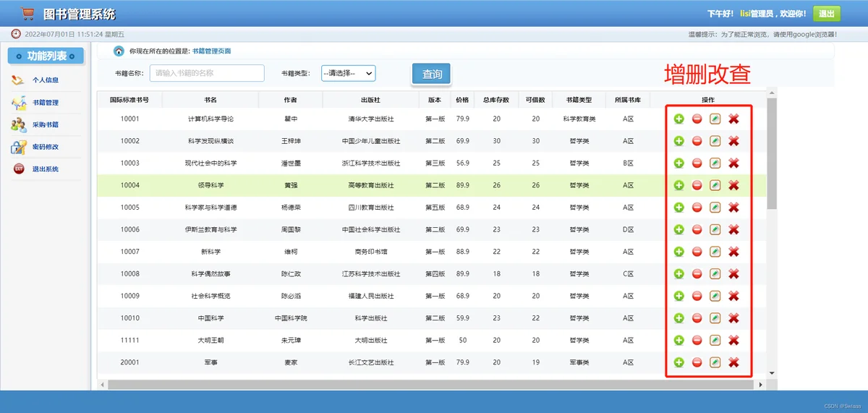This screenshot has width=868, height=413.
Task: Click the 科学教育类 type cell
Action: pyautogui.click(x=580, y=119)
